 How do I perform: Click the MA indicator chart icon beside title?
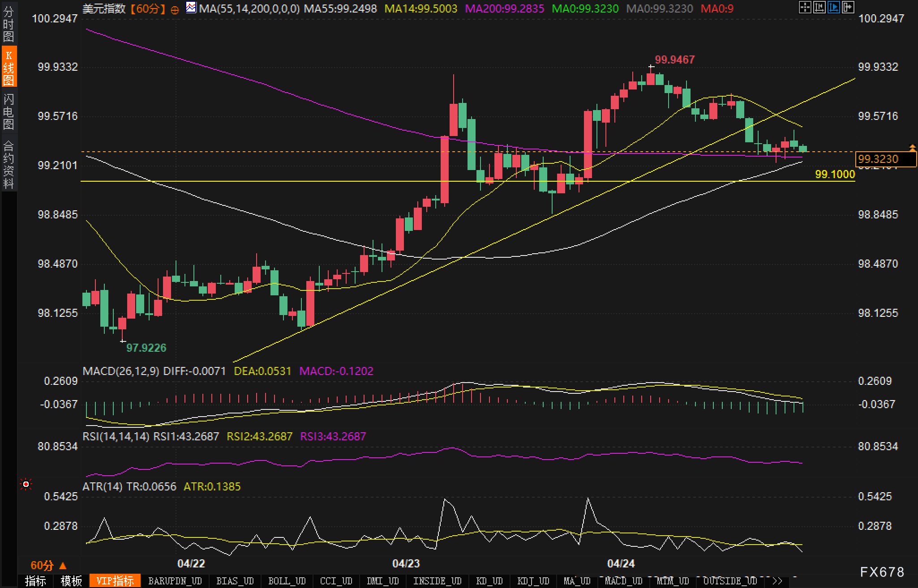point(191,8)
